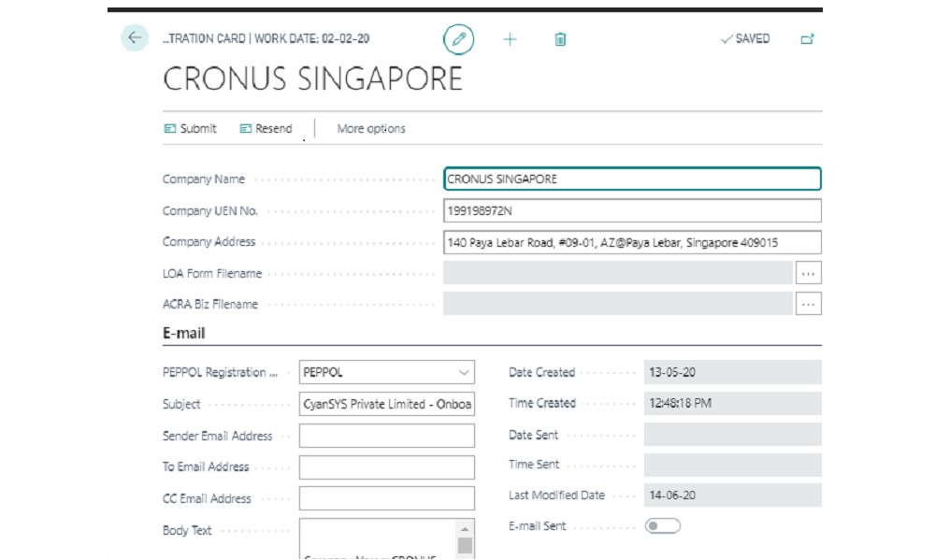Viewport: 935px width, 560px height.
Task: Edit the Company Name field
Action: 632,179
